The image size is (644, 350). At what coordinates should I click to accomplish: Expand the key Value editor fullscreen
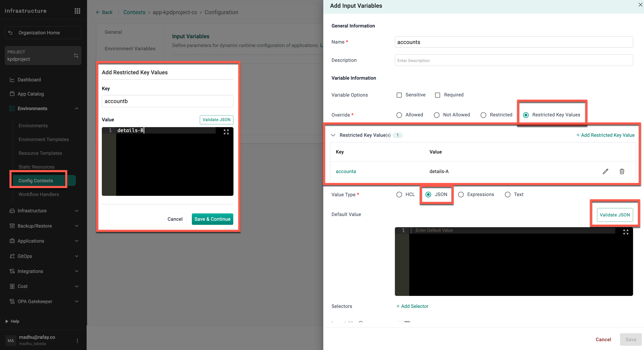(226, 132)
